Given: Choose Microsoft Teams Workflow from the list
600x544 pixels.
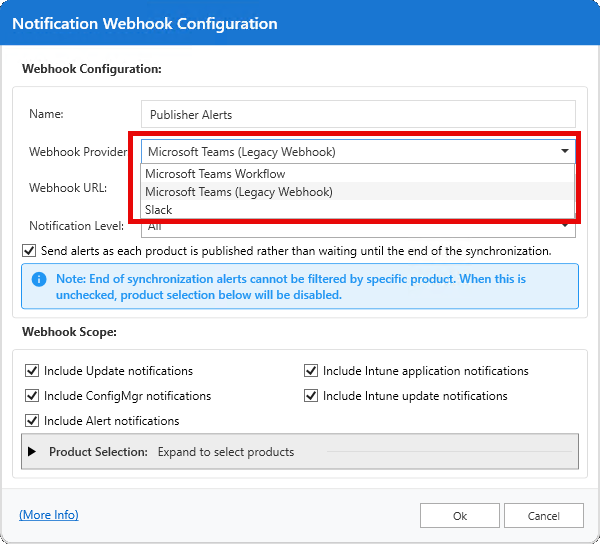Looking at the screenshot, I should 358,174.
